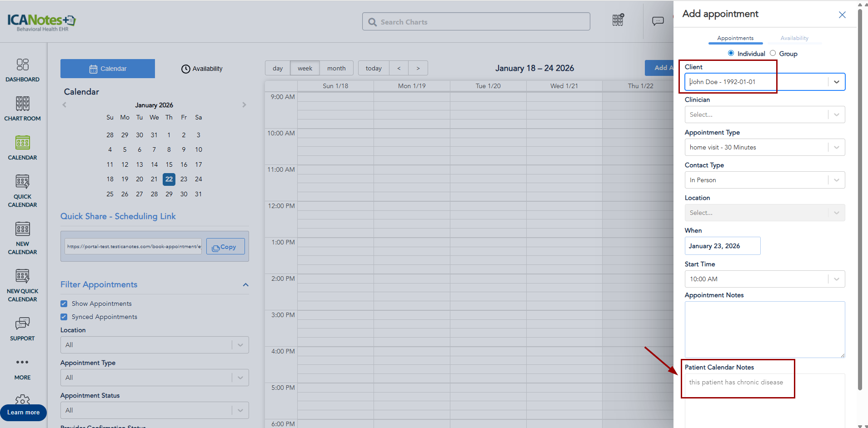Image resolution: width=868 pixels, height=428 pixels.
Task: Click the More ellipsis icon
Action: coord(22,363)
